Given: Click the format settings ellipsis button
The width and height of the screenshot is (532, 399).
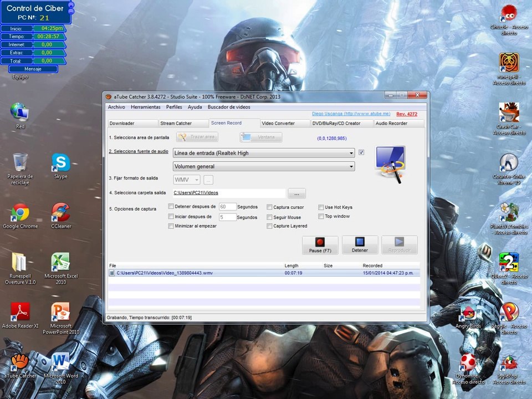Looking at the screenshot, I should click(x=208, y=180).
